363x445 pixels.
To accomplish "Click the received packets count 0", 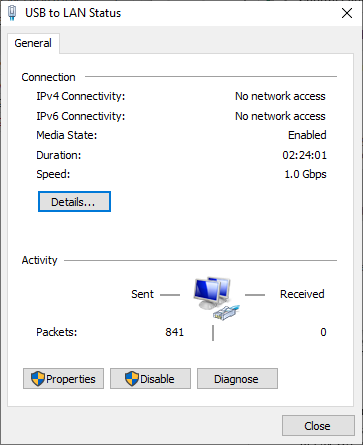I will click(x=323, y=332).
